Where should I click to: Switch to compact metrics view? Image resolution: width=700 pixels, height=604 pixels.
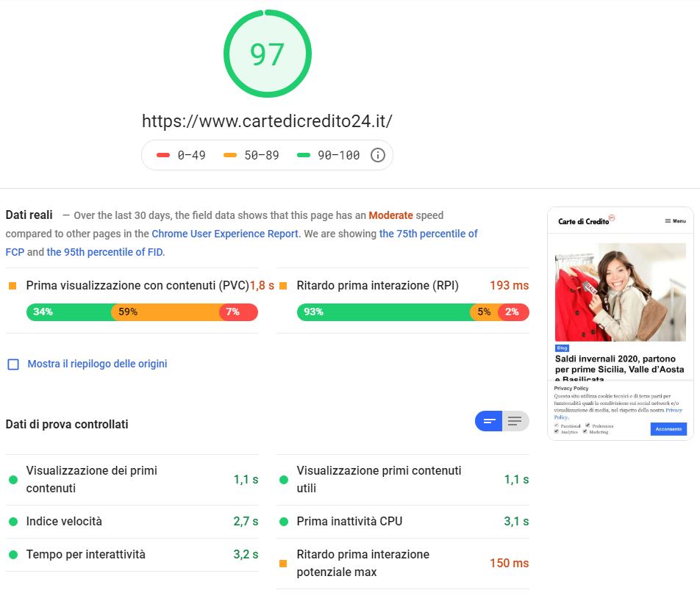pyautogui.click(x=489, y=421)
